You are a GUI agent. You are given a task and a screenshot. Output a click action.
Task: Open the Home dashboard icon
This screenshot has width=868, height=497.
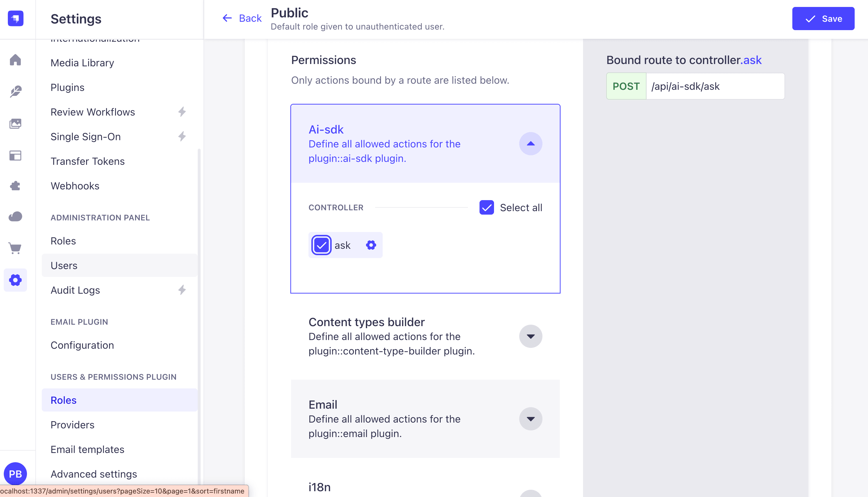pos(15,60)
